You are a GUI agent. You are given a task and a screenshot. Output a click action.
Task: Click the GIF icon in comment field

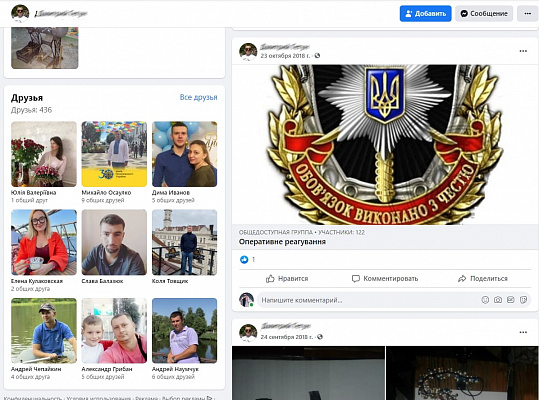pyautogui.click(x=511, y=300)
